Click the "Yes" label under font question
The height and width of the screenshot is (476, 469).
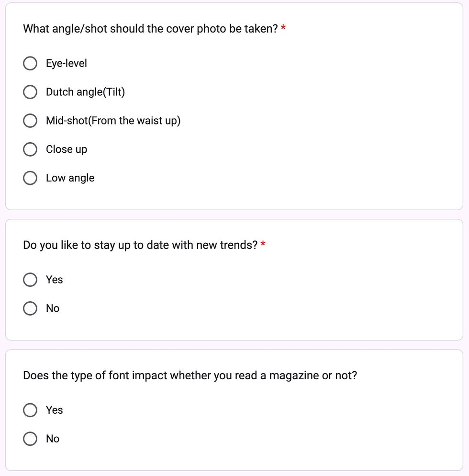point(55,410)
